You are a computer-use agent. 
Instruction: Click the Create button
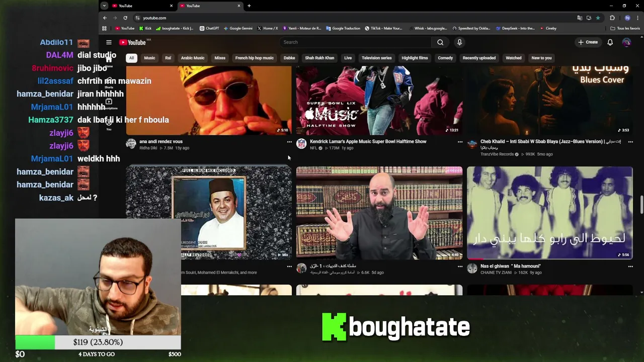coord(588,42)
